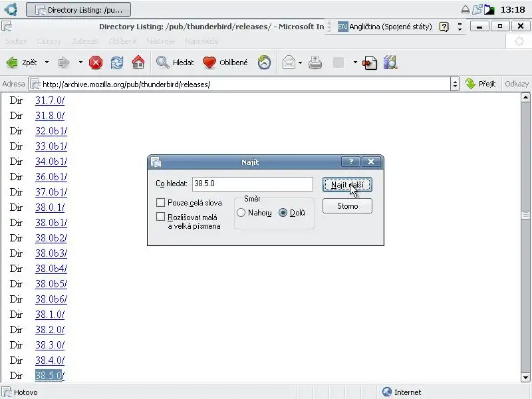Click the Najít další button
The width and height of the screenshot is (532, 399).
click(x=347, y=185)
